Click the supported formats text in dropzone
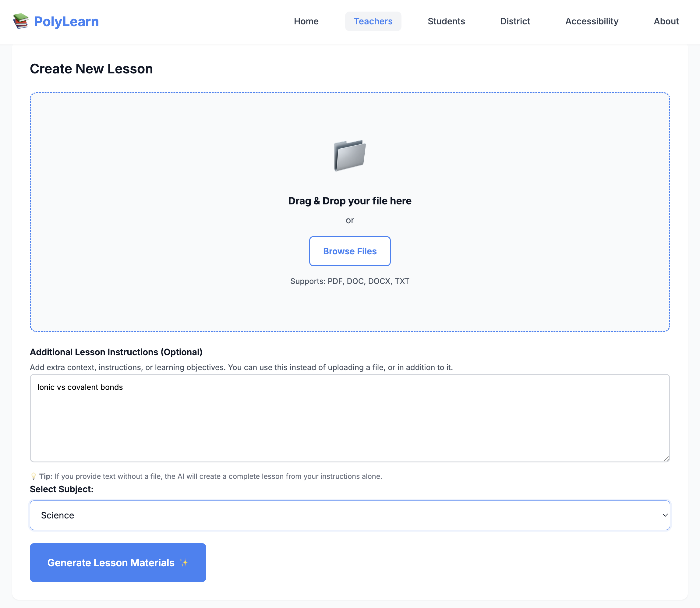This screenshot has width=700, height=608. pos(349,281)
